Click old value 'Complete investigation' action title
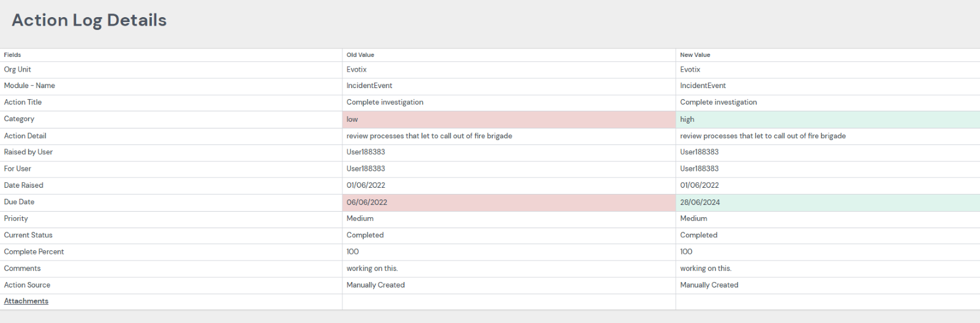The height and width of the screenshot is (323, 980). (385, 102)
